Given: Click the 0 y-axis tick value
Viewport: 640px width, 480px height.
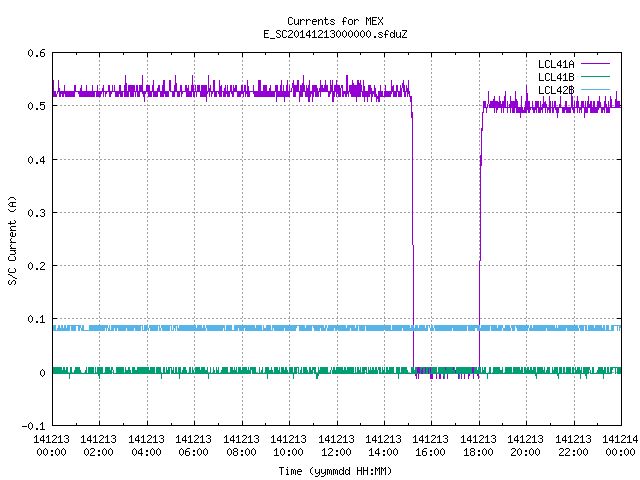Looking at the screenshot, I should point(42,373).
